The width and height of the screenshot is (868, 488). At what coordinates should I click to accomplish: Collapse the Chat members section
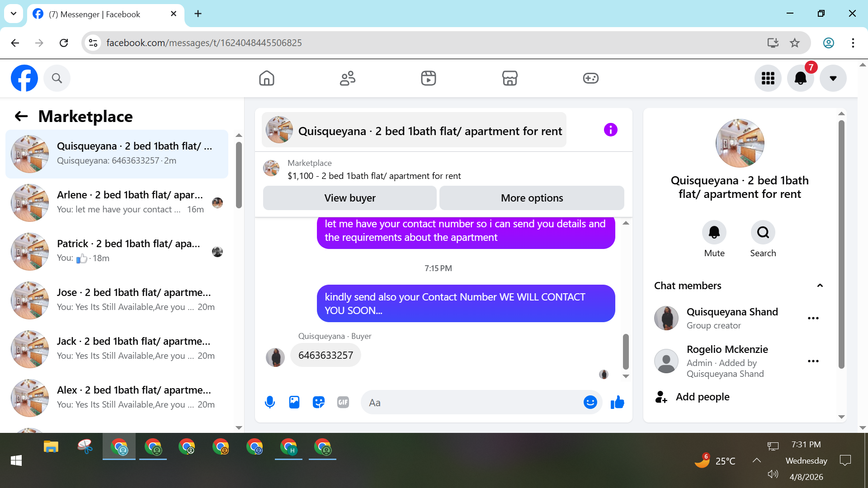click(x=820, y=286)
